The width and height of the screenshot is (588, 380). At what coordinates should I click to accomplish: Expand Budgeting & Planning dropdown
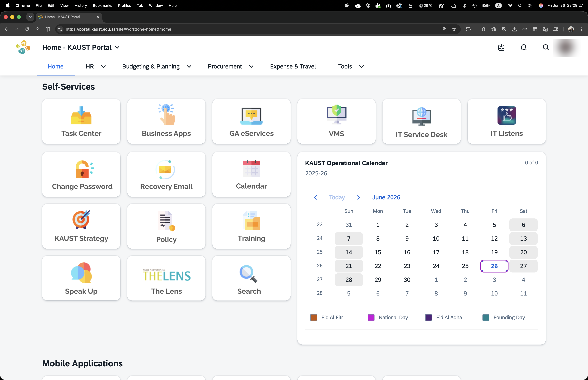pyautogui.click(x=189, y=67)
